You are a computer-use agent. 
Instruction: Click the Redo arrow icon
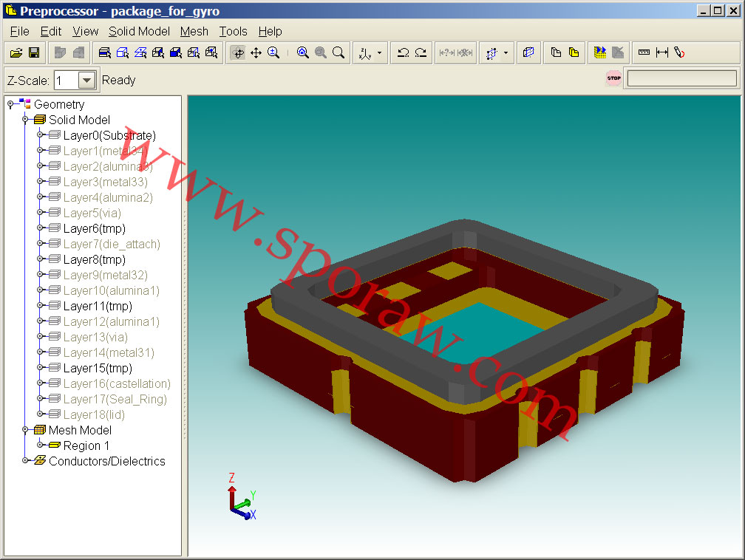421,52
